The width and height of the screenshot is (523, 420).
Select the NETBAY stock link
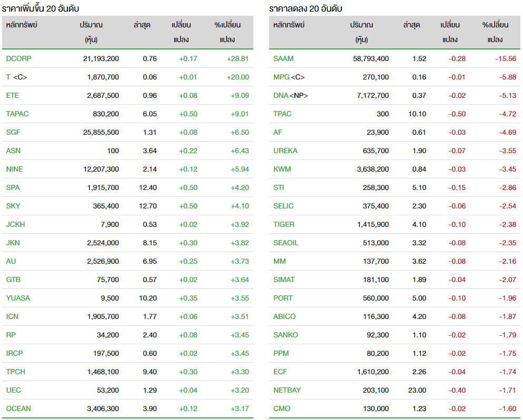287,390
